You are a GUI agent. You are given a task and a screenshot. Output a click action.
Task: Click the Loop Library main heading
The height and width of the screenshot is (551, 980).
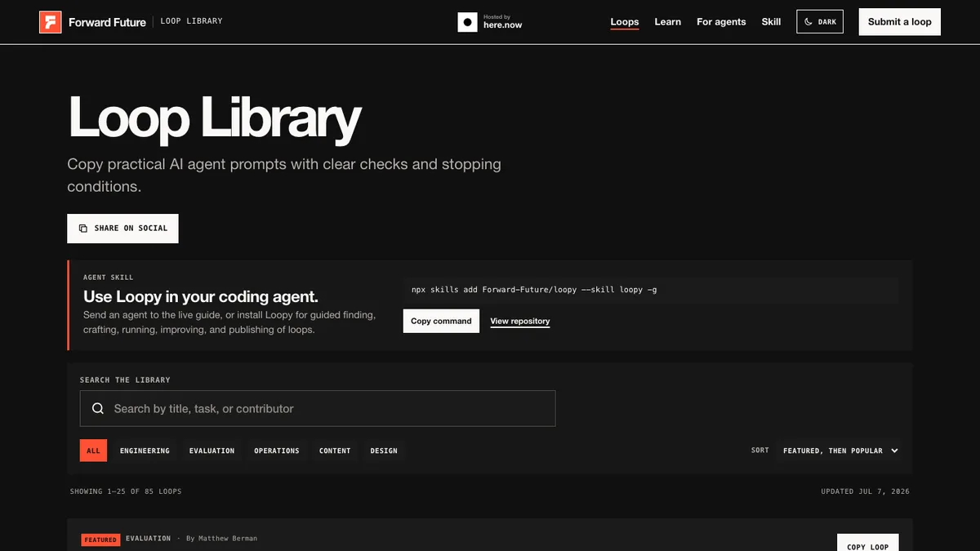[214, 119]
